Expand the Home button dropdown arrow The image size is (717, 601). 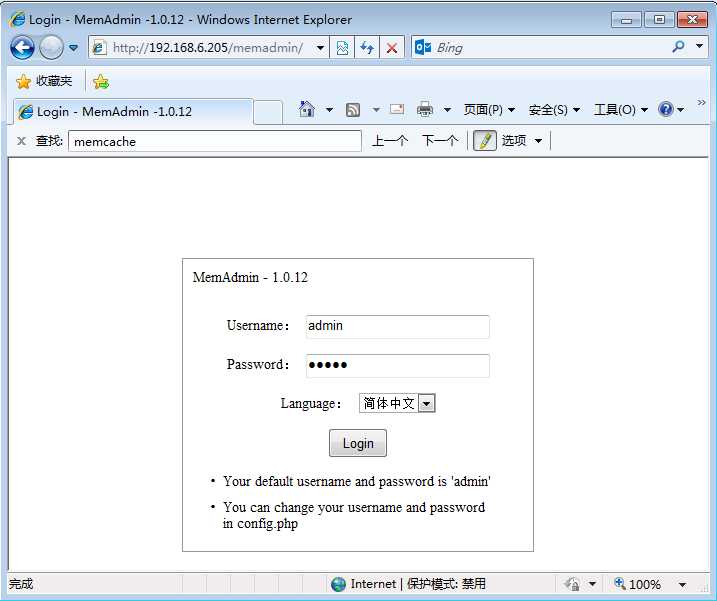[329, 110]
